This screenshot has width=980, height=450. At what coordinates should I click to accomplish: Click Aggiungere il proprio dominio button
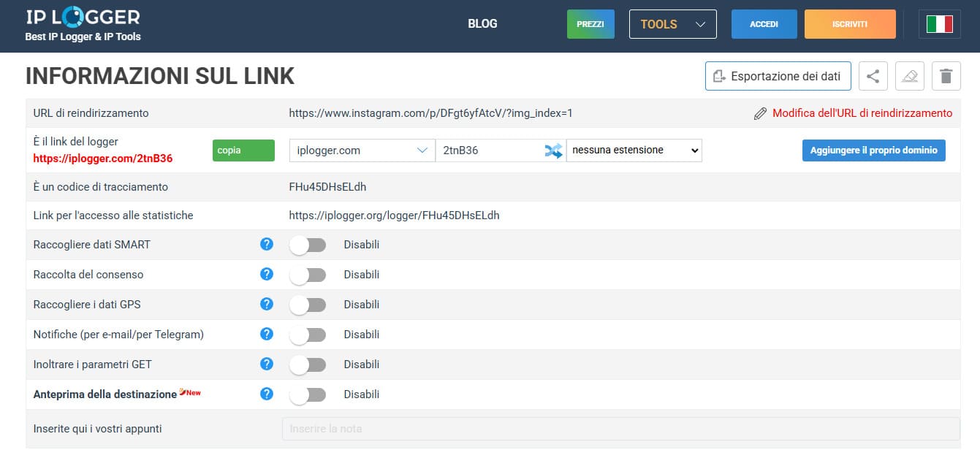click(874, 150)
